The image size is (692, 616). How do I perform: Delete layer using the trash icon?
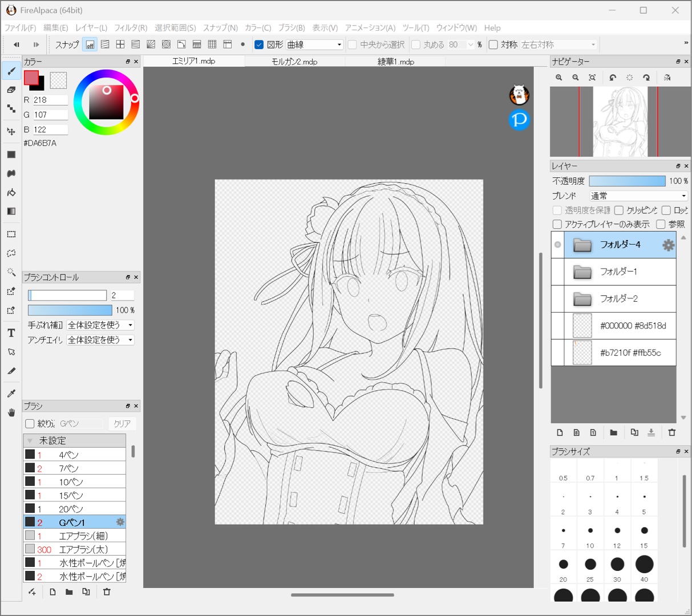pyautogui.click(x=671, y=433)
